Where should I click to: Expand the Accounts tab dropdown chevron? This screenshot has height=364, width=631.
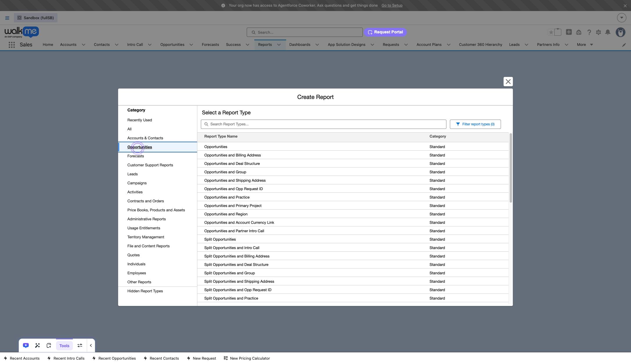[84, 45]
